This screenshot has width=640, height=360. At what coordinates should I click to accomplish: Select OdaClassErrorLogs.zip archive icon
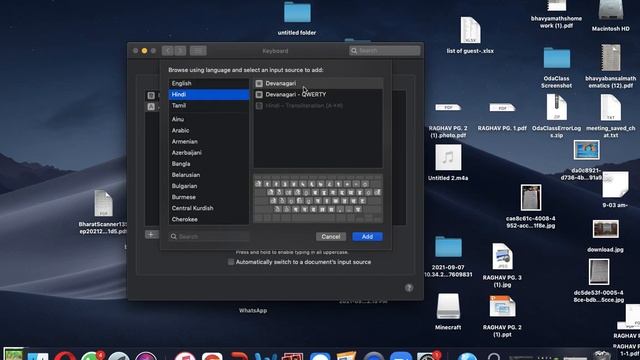(x=556, y=107)
